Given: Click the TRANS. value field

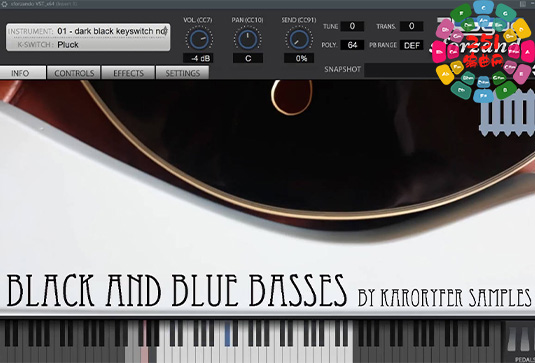Looking at the screenshot, I should [411, 26].
